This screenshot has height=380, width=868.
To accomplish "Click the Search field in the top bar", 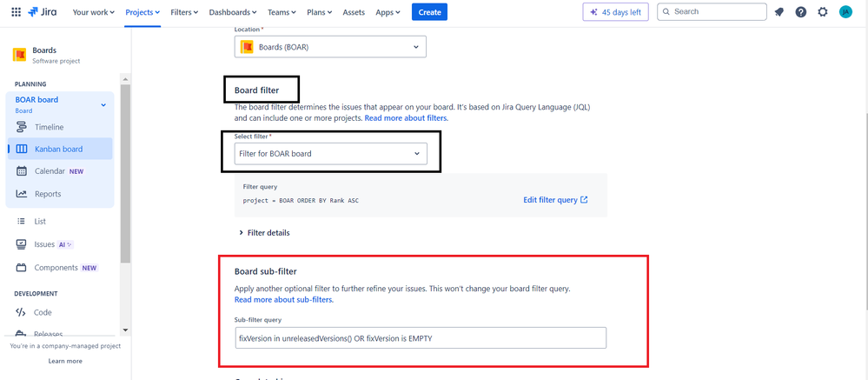I will [712, 11].
